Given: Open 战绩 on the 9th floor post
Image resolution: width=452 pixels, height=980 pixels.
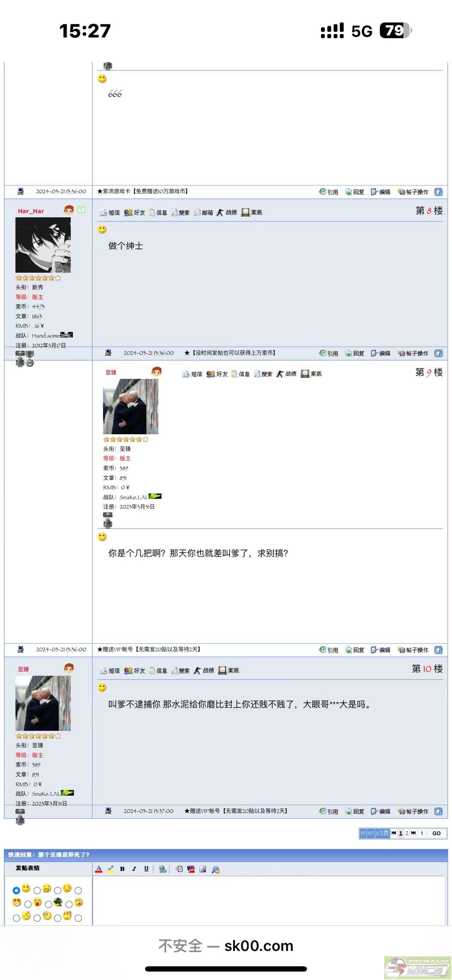Looking at the screenshot, I should coord(287,373).
